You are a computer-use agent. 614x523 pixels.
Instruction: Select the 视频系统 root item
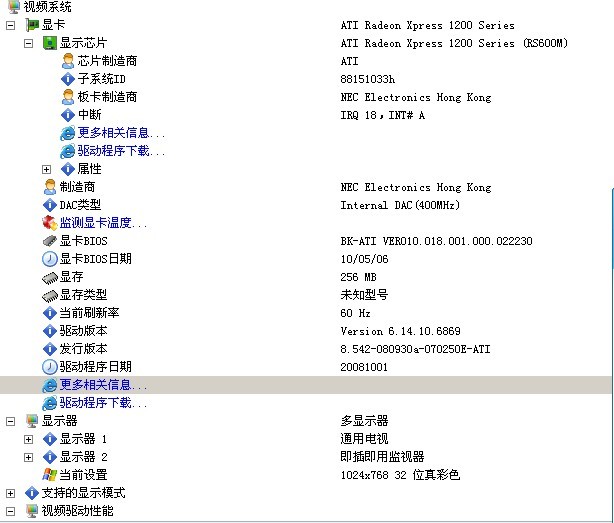click(x=47, y=6)
